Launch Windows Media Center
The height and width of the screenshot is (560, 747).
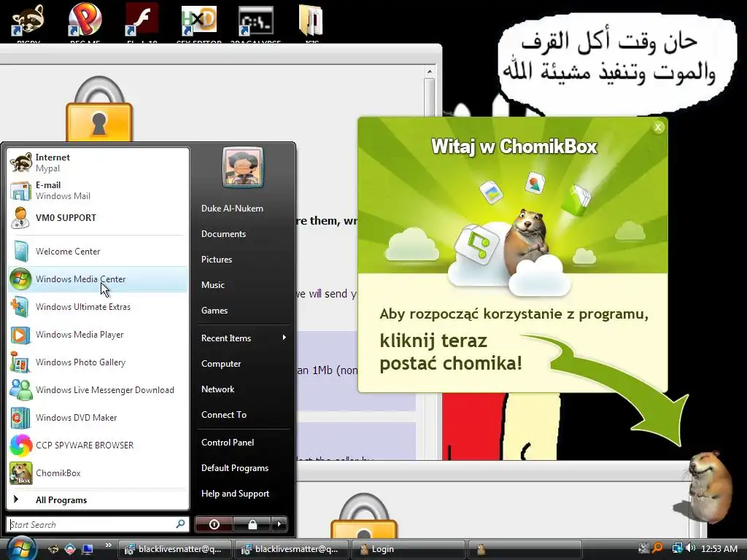(98, 279)
